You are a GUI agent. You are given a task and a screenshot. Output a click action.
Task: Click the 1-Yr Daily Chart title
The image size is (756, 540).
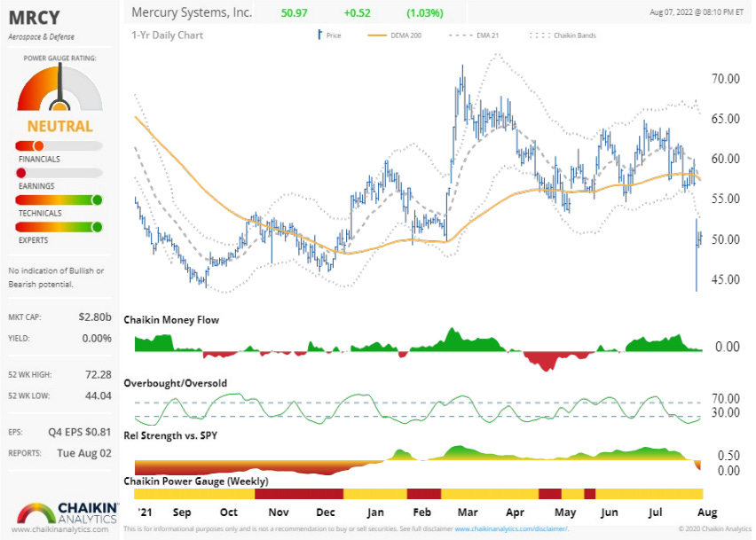(x=168, y=35)
